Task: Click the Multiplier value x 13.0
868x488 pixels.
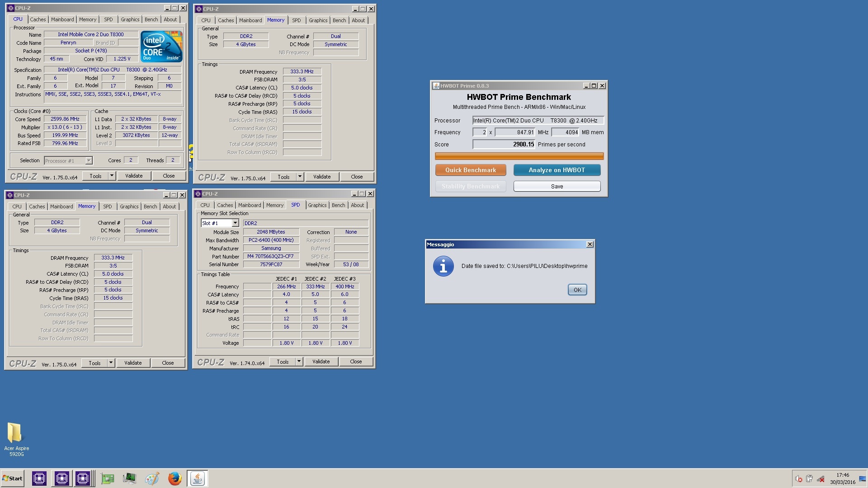Action: click(x=65, y=127)
